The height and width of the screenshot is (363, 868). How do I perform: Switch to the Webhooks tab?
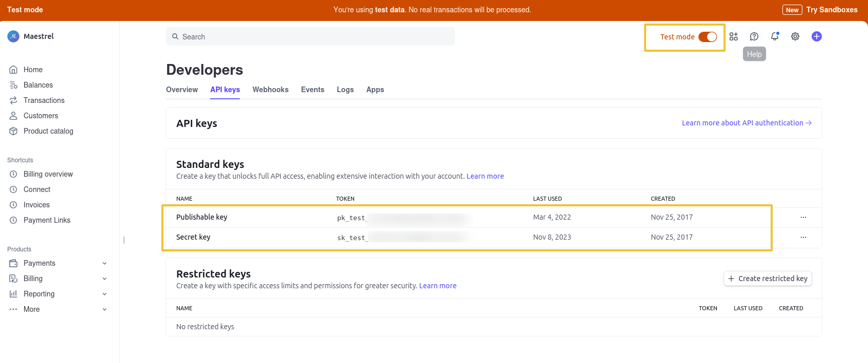click(271, 90)
